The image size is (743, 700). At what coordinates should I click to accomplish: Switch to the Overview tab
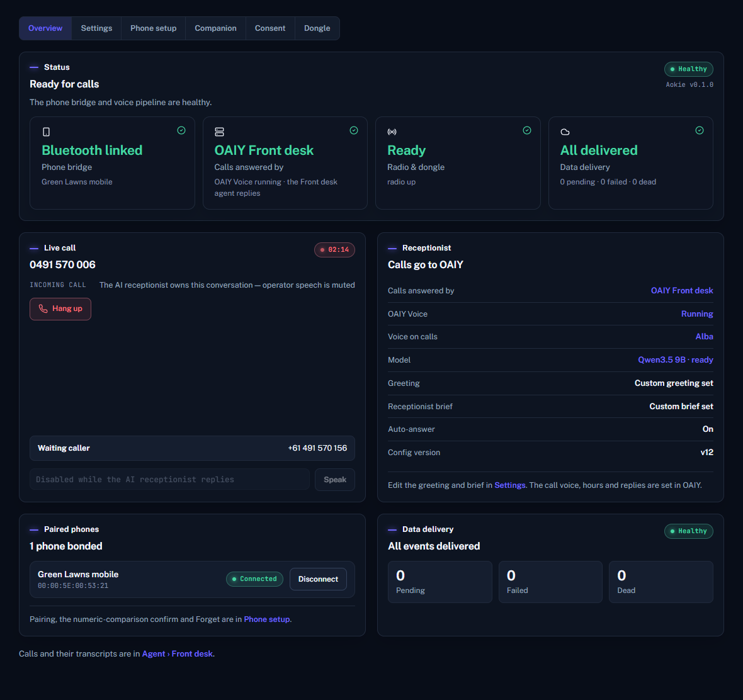tap(45, 28)
